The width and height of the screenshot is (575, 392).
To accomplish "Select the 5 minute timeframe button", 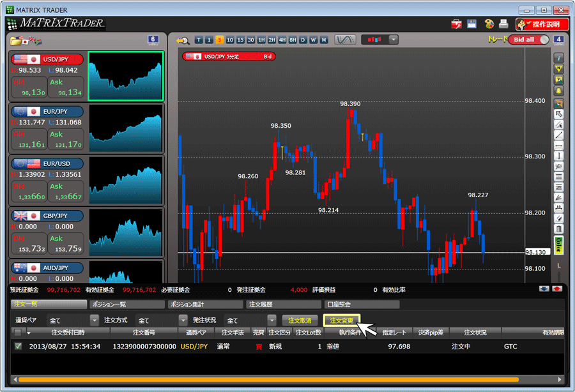I will pos(219,40).
